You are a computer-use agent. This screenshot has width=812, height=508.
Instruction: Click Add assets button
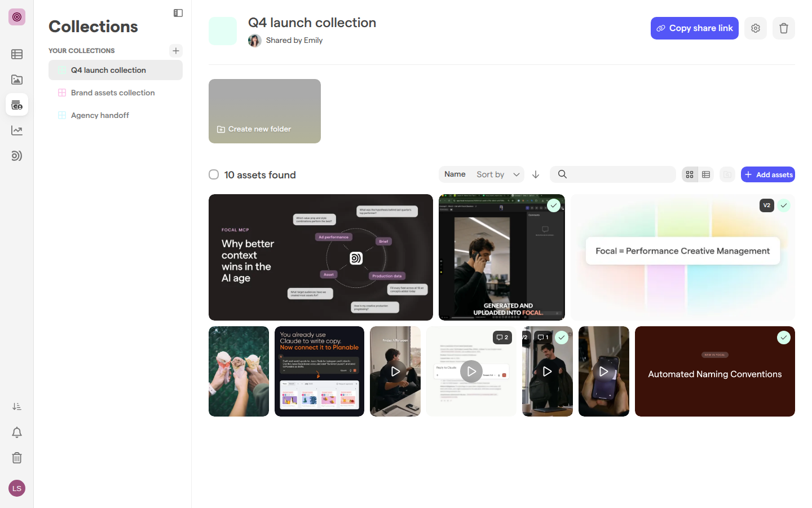tap(768, 174)
